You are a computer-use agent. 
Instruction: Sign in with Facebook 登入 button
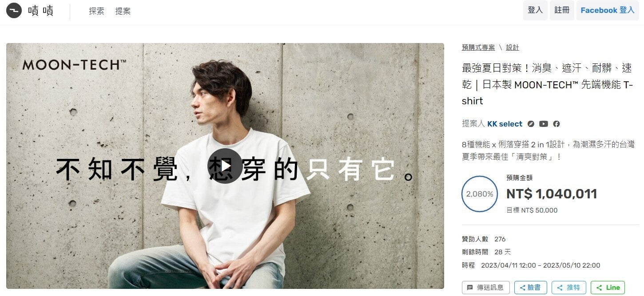[x=608, y=10]
